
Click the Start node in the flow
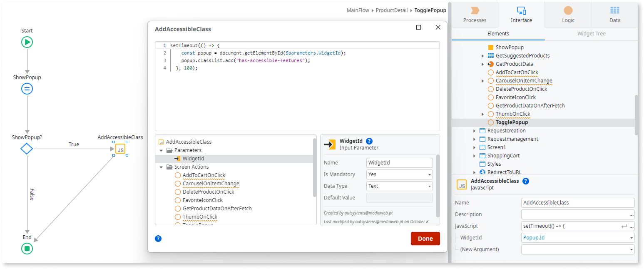point(27,42)
